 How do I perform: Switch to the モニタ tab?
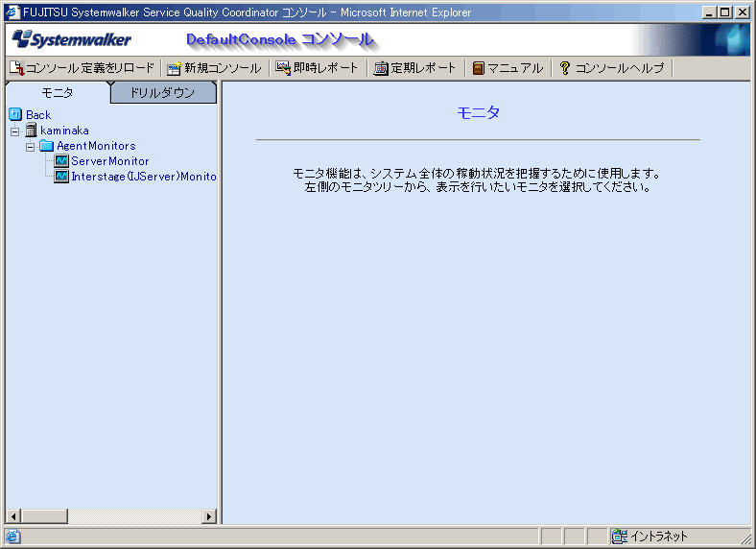(x=58, y=92)
